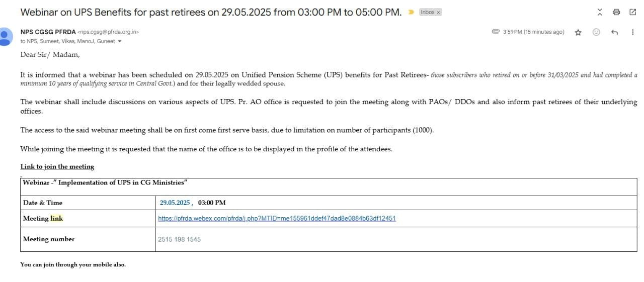
Task: Click the sender's profile avatar
Action: point(6,37)
